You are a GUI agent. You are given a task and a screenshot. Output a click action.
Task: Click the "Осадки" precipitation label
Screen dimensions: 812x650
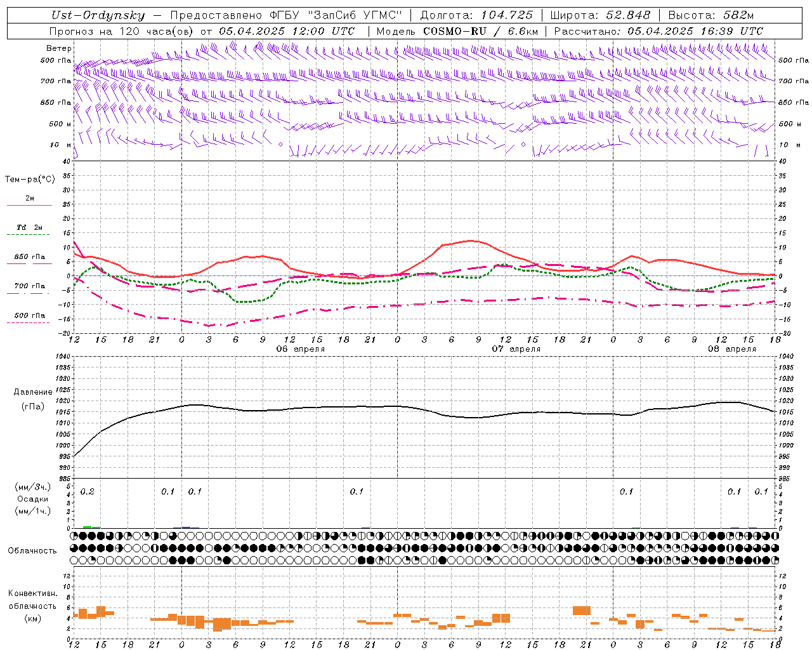pyautogui.click(x=33, y=499)
